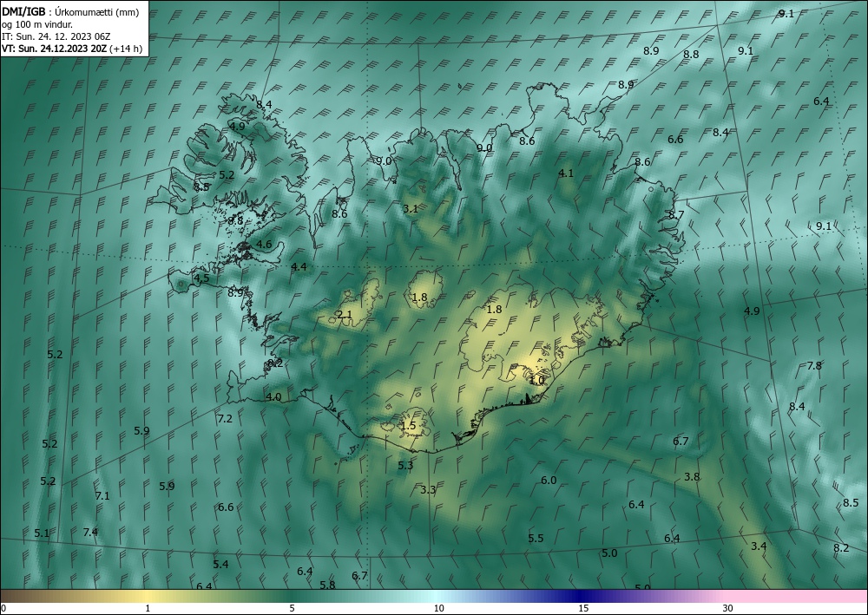Click the '3.3' value south of Iceland
This screenshot has width=868, height=615.
428,489
